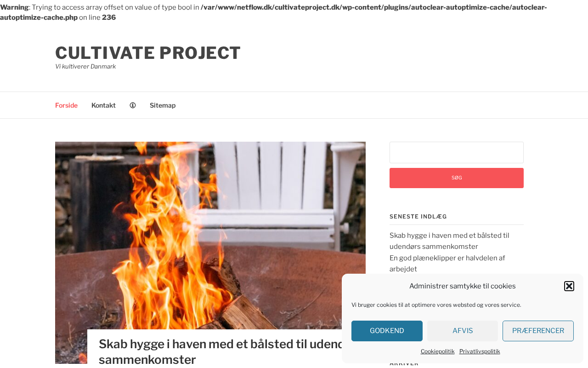
Task: Click into the sidebar search field
Action: (x=457, y=152)
